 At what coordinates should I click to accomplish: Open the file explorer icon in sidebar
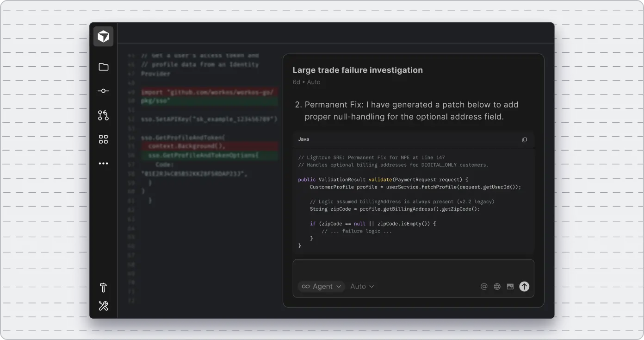pos(103,67)
